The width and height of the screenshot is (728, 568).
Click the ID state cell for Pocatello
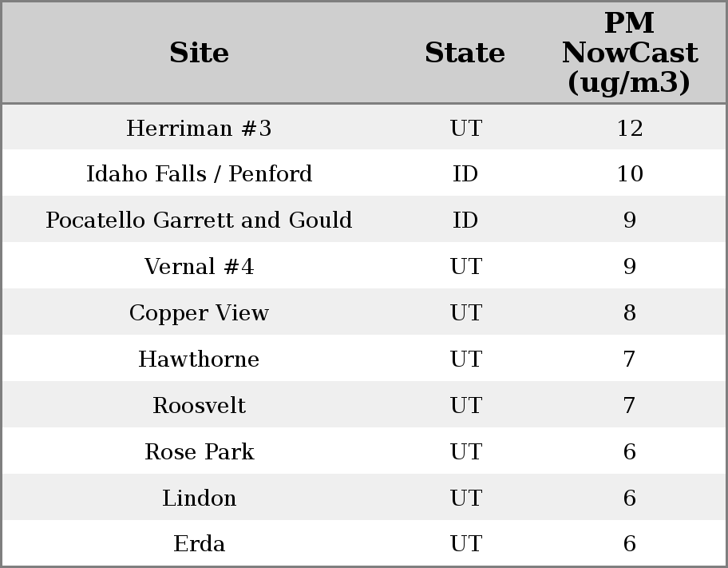pyautogui.click(x=465, y=220)
